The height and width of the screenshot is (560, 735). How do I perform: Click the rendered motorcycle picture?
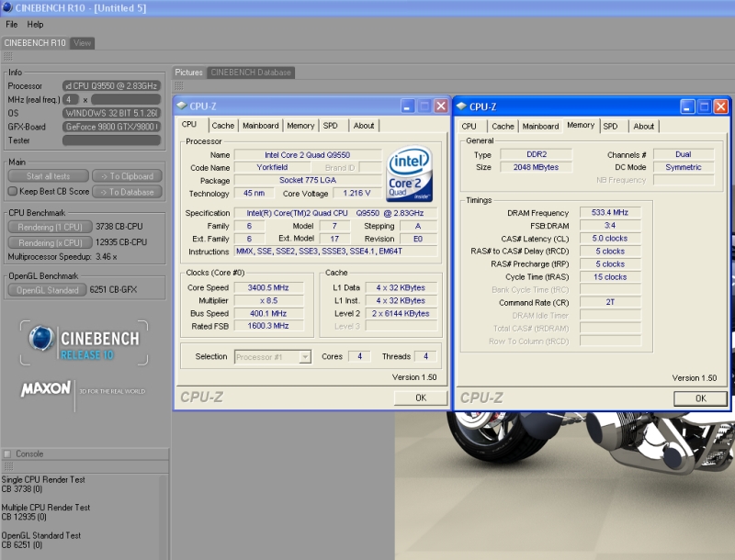(564, 486)
